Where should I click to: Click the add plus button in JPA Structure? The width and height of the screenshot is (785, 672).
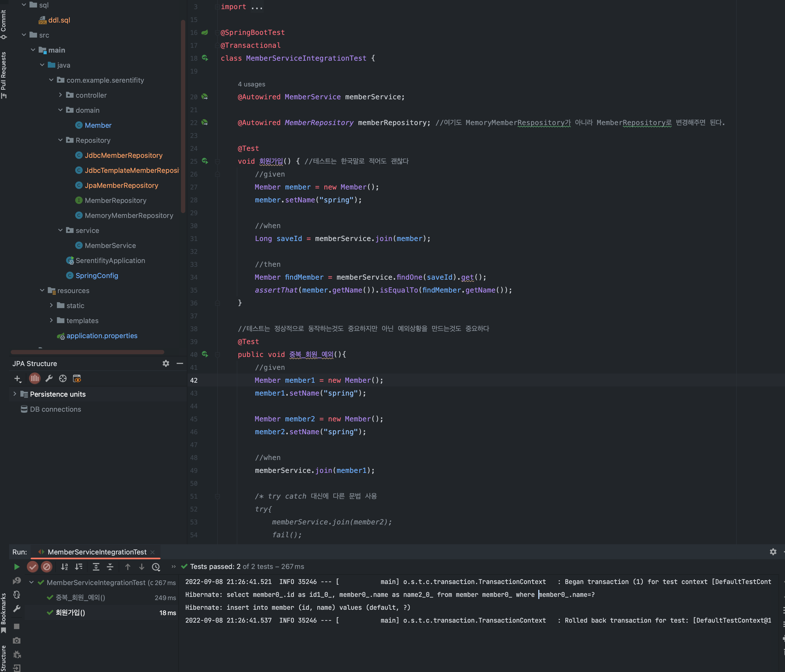tap(17, 378)
